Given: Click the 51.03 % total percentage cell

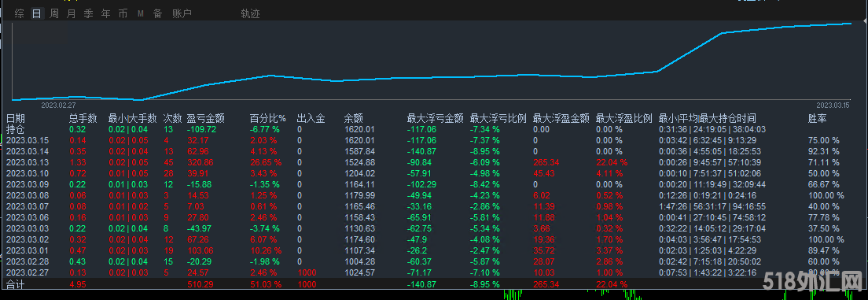Looking at the screenshot, I should [265, 284].
